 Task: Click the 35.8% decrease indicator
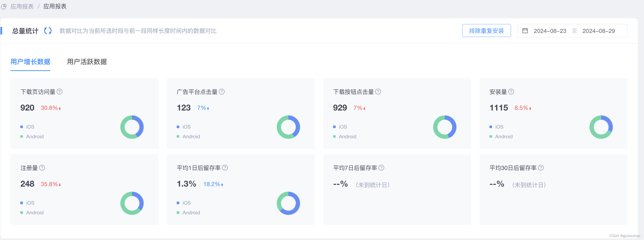(51, 184)
